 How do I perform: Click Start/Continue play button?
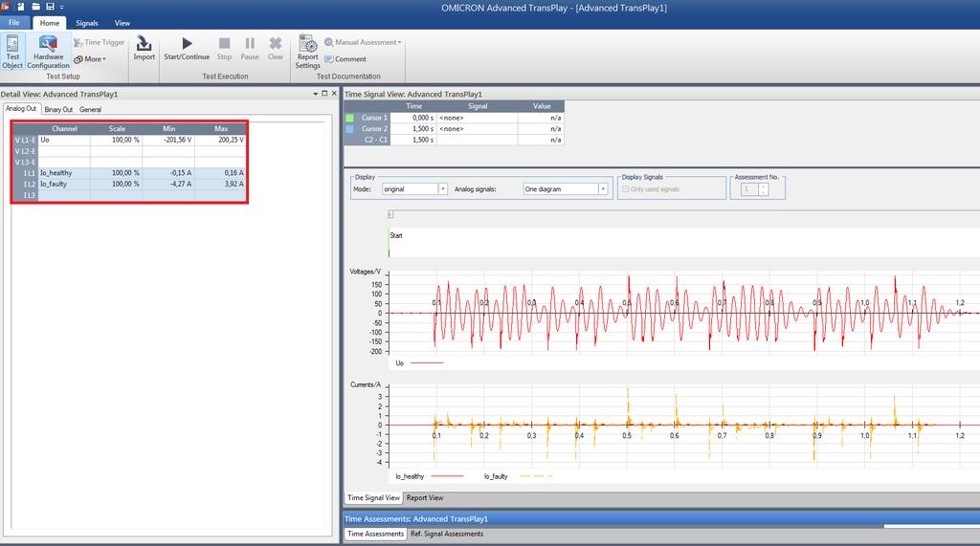coord(187,48)
